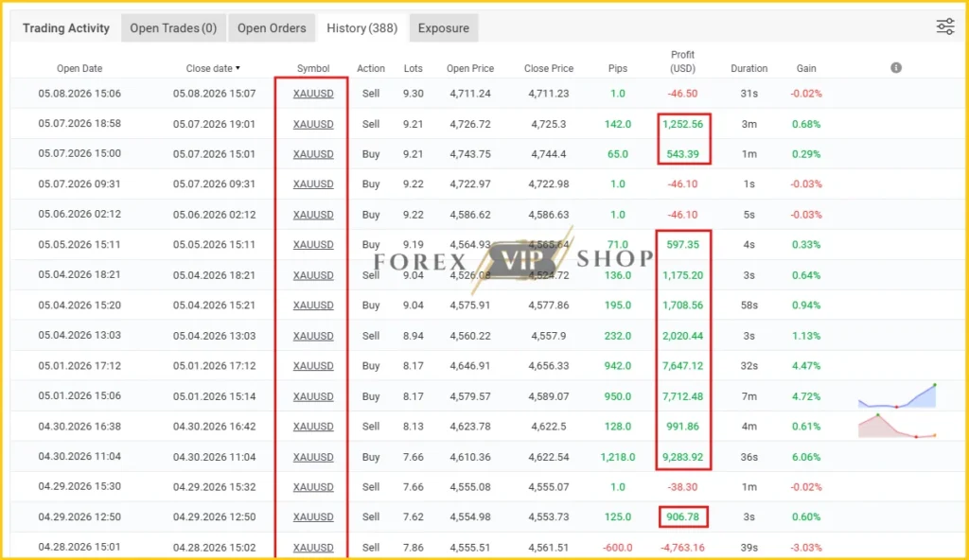Select the 05.07.2026 19:01 close date cell

(x=214, y=124)
